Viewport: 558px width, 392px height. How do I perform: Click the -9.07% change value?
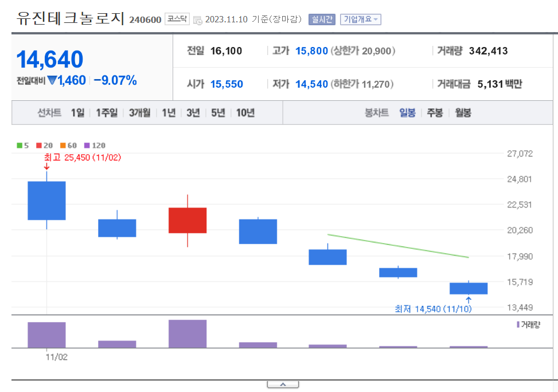tap(115, 80)
